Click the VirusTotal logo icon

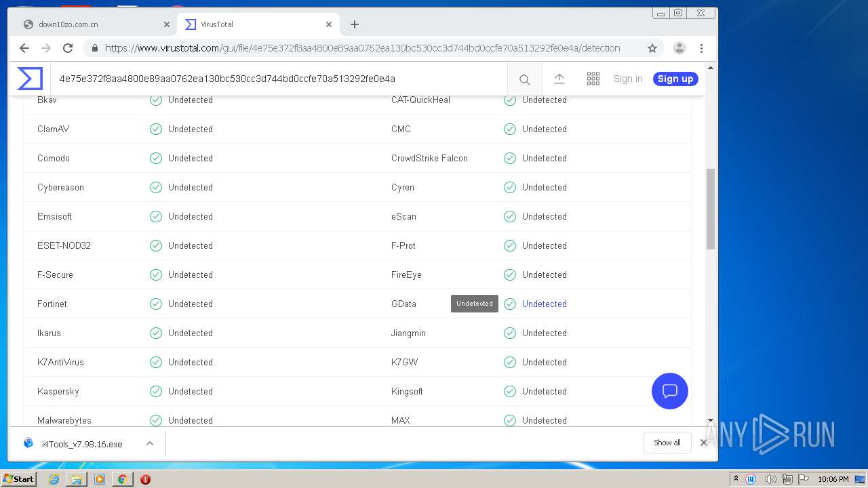click(x=30, y=79)
